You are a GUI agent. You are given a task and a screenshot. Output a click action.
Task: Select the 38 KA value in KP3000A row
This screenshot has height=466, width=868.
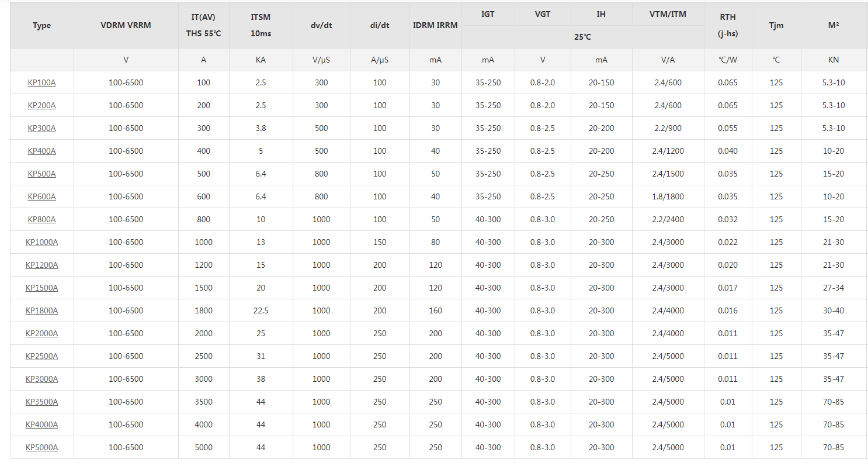click(x=261, y=379)
